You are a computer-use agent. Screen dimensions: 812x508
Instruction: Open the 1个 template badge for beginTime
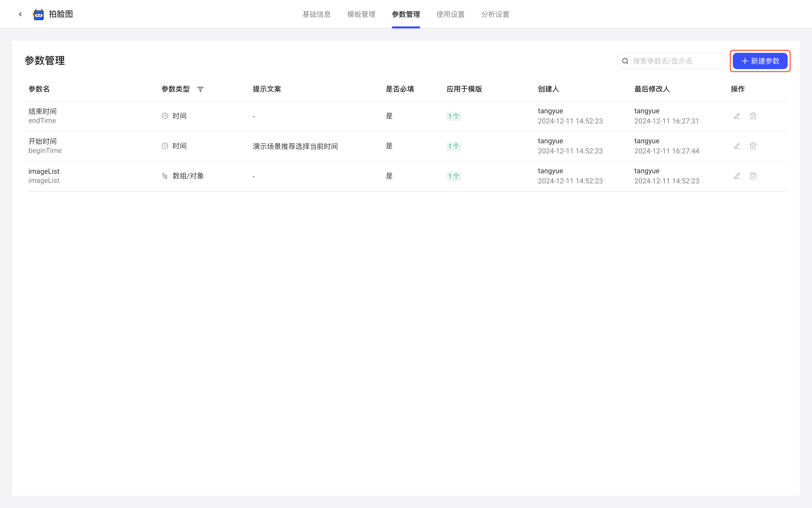click(x=454, y=146)
